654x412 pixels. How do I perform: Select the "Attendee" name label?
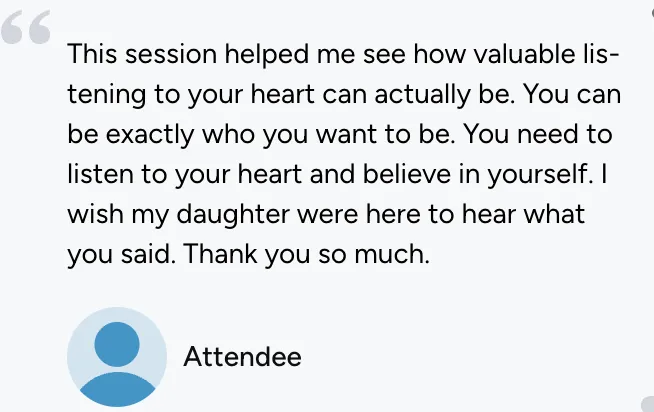point(242,357)
